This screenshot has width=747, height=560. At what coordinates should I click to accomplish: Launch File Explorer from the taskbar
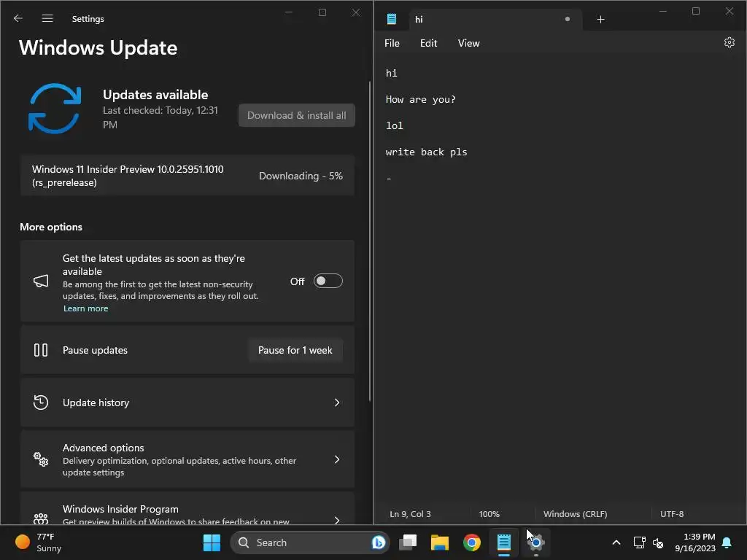click(x=440, y=542)
